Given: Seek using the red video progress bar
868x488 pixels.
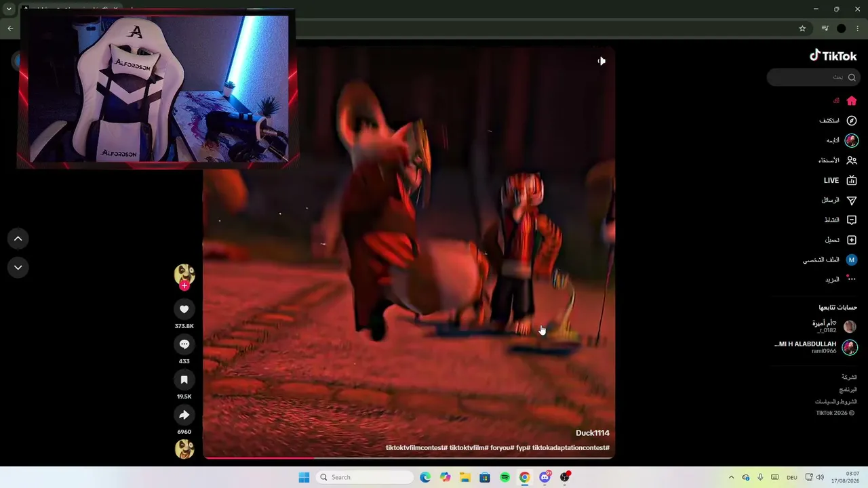Looking at the screenshot, I should pos(409,457).
